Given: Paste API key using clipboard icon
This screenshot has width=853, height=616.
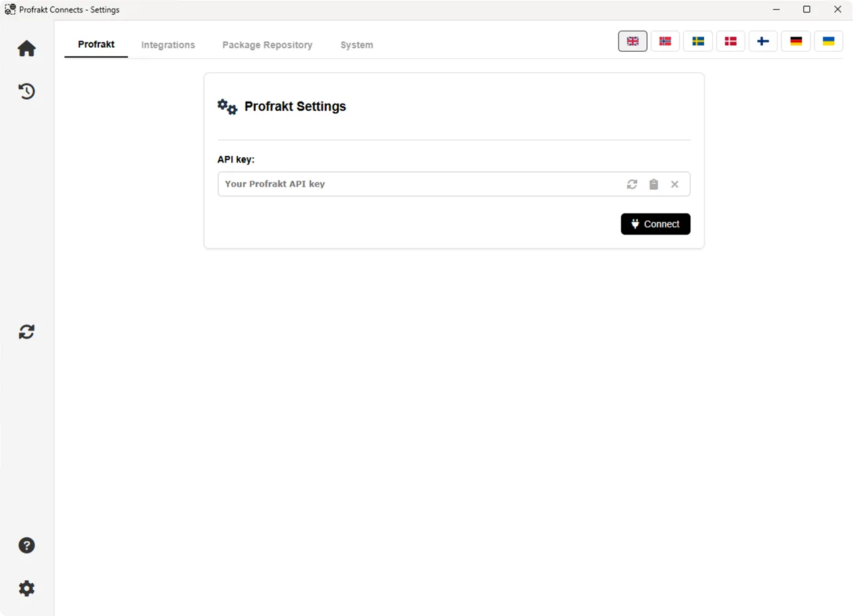Looking at the screenshot, I should 654,185.
